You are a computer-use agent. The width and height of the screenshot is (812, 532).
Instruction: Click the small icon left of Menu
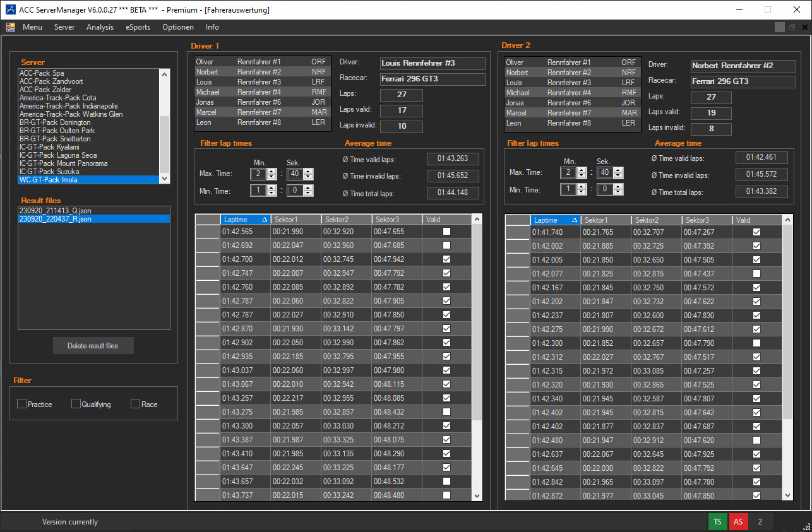tap(11, 27)
